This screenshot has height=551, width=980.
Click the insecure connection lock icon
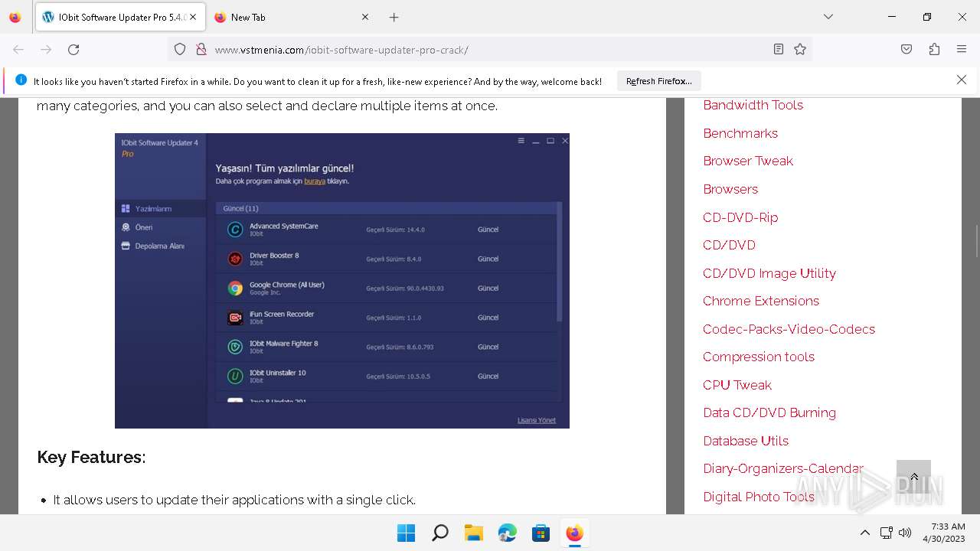pos(201,50)
